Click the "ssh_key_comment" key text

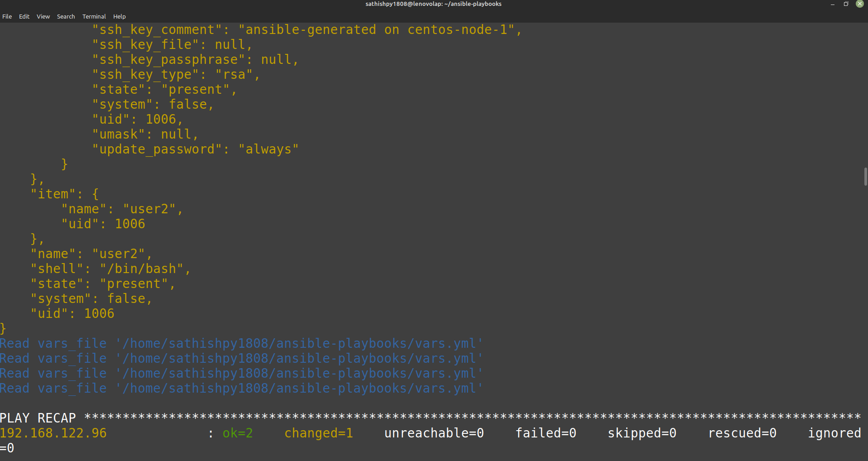click(157, 30)
